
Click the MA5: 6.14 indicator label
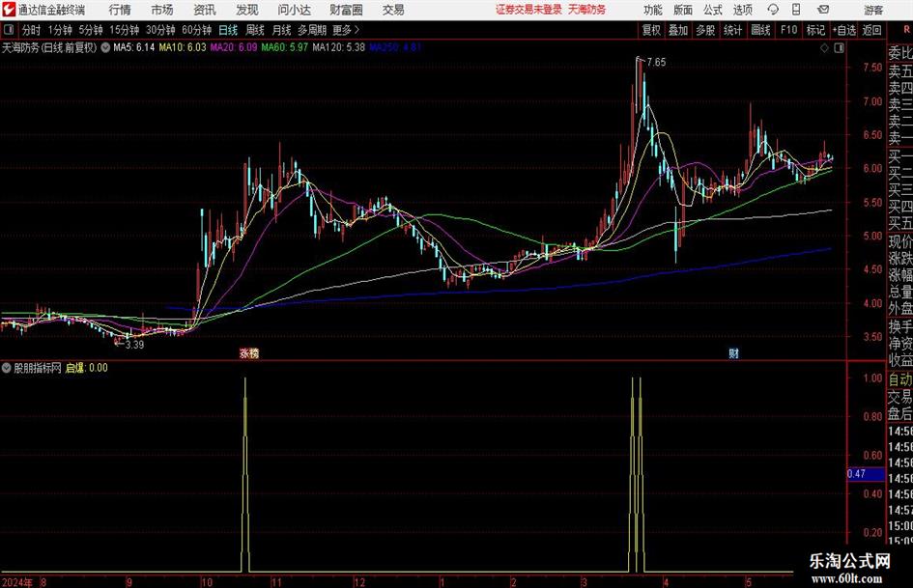point(134,47)
